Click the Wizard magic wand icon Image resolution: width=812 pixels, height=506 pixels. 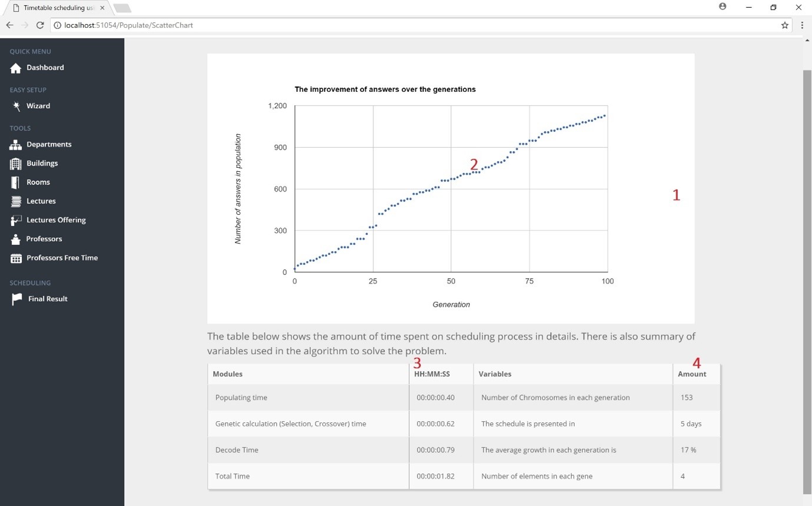click(x=16, y=106)
